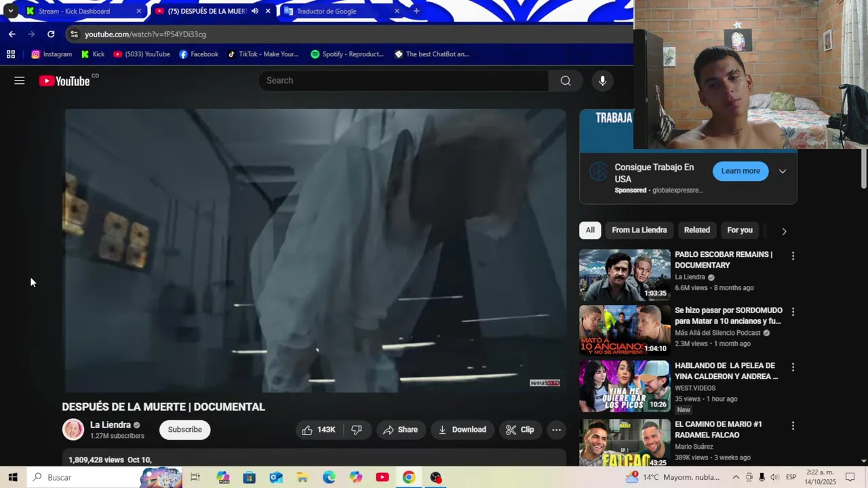Open the YouTube guide hamburger menu

point(20,81)
